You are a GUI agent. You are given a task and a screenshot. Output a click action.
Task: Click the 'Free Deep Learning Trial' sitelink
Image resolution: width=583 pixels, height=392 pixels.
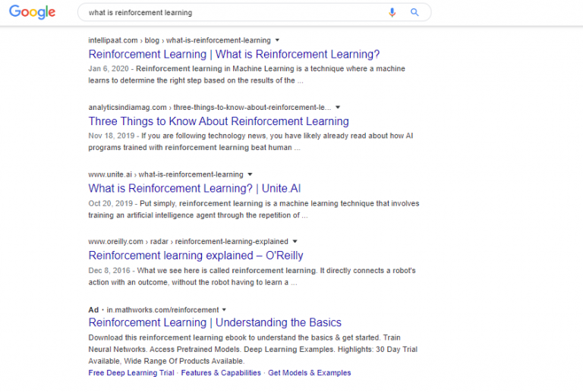132,373
